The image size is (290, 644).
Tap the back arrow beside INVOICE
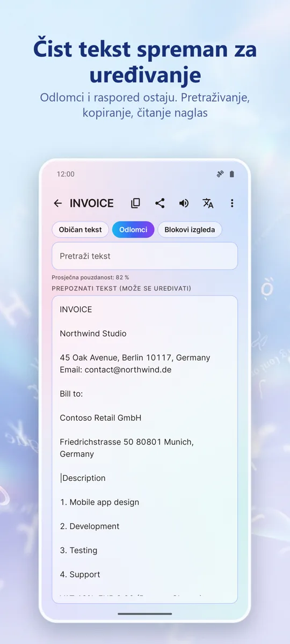(x=58, y=203)
